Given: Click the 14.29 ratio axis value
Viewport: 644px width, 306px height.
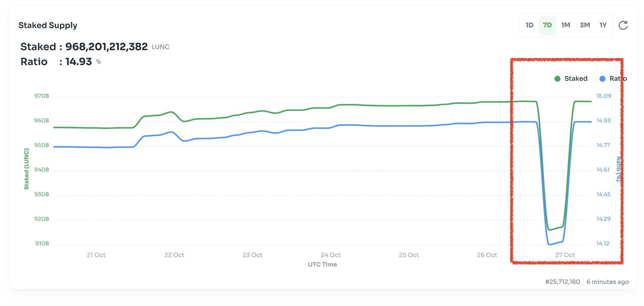Looking at the screenshot, I should 603,219.
